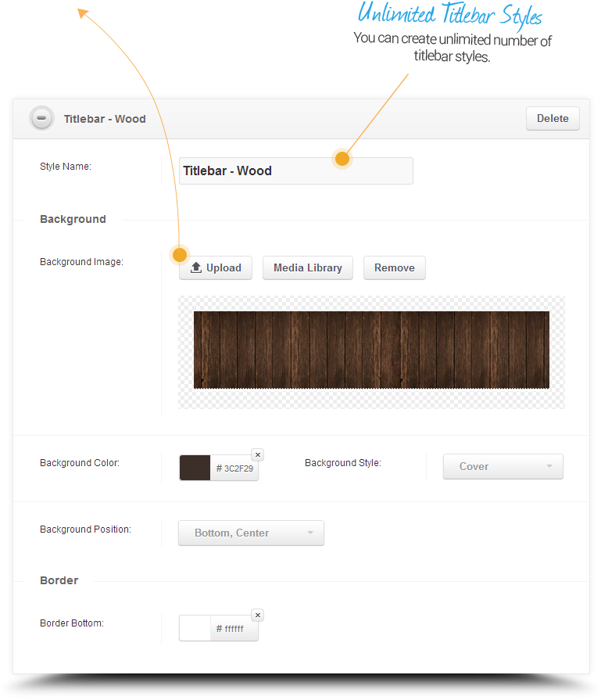601x700 pixels.
Task: Click the Background Image label
Action: [x=81, y=261]
